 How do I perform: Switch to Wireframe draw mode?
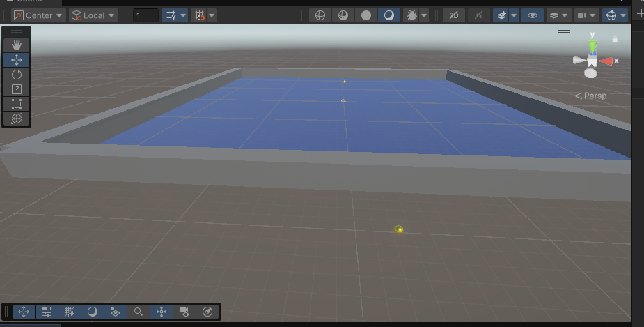pyautogui.click(x=320, y=15)
